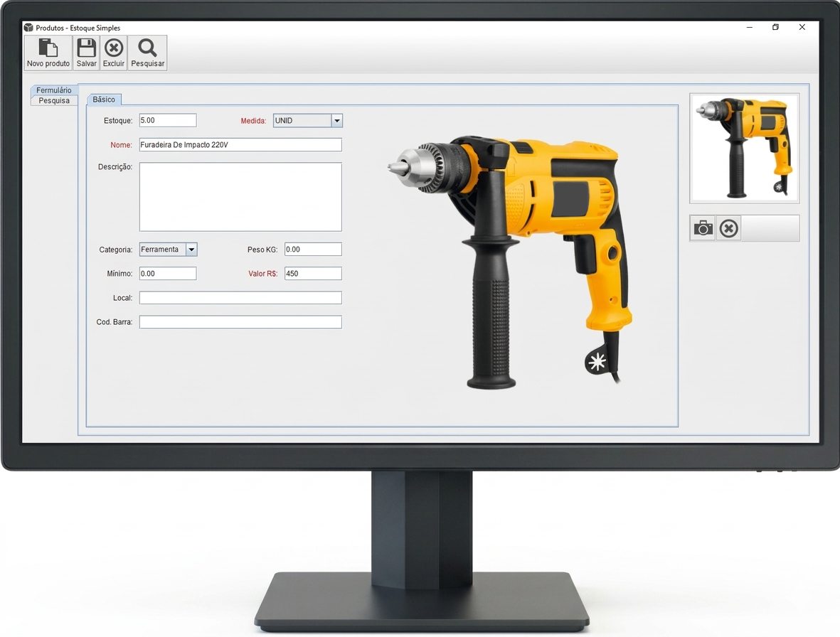
Task: Select the Fermulário tab
Action: tap(54, 90)
